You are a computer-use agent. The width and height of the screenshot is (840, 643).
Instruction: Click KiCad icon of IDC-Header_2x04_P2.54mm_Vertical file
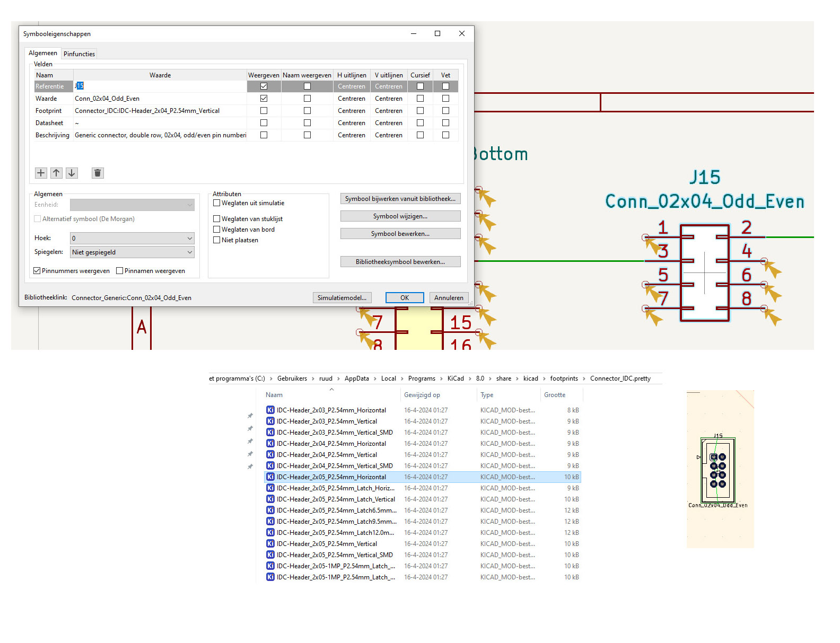[270, 454]
